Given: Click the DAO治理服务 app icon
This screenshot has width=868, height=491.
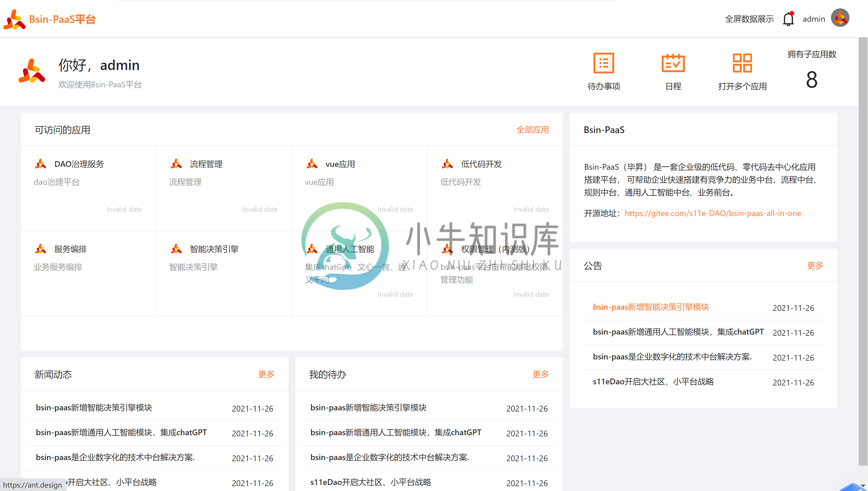Looking at the screenshot, I should point(41,164).
